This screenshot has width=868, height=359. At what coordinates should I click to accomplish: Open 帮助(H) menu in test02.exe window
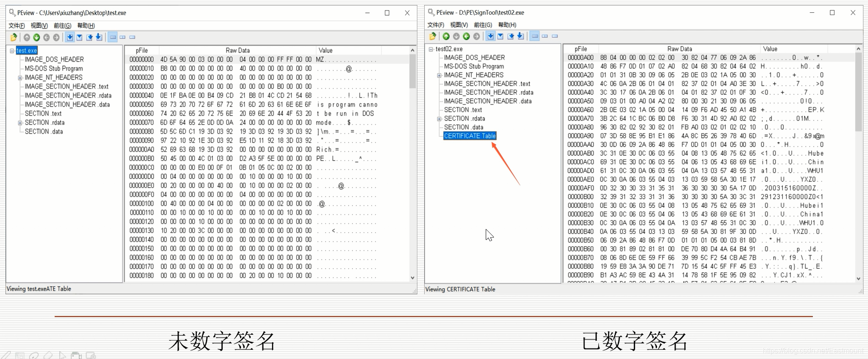click(x=507, y=25)
